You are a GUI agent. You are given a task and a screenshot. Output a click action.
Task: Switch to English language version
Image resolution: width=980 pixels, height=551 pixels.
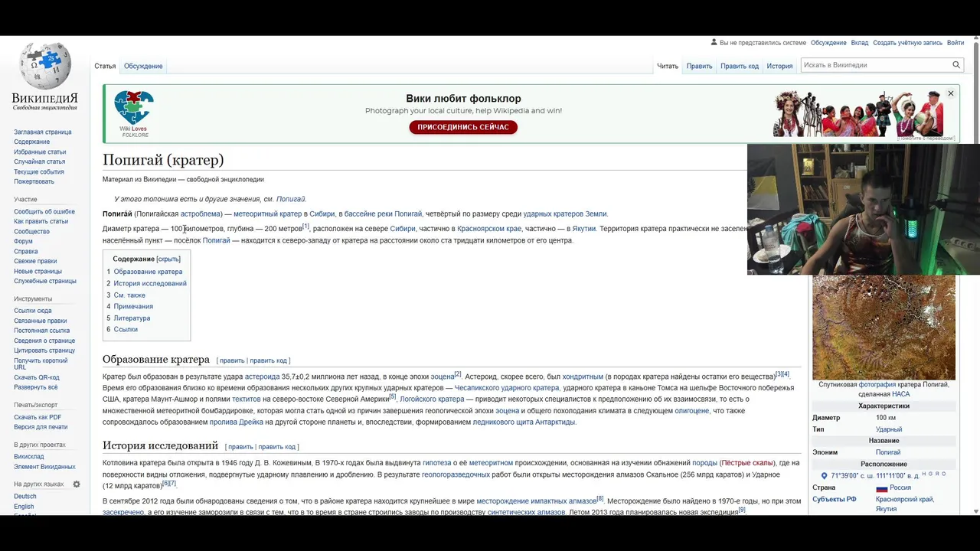click(24, 507)
